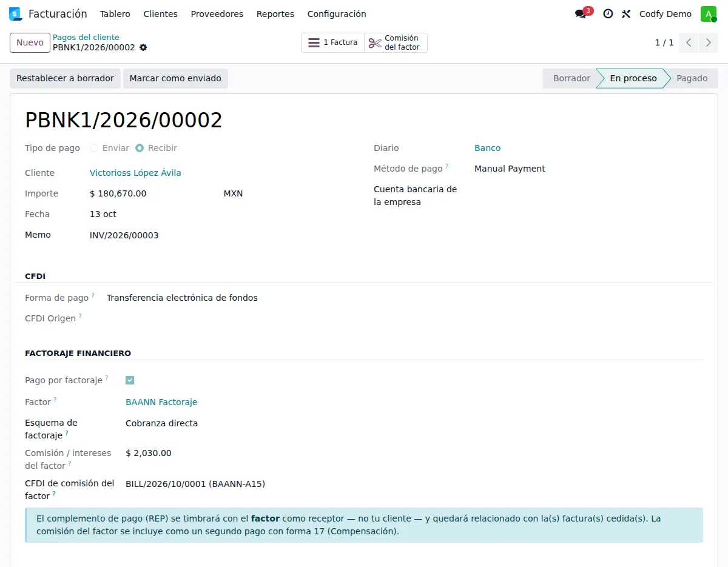Open the Facturación app home icon
Viewport: 728px width, 567px height.
(15, 14)
